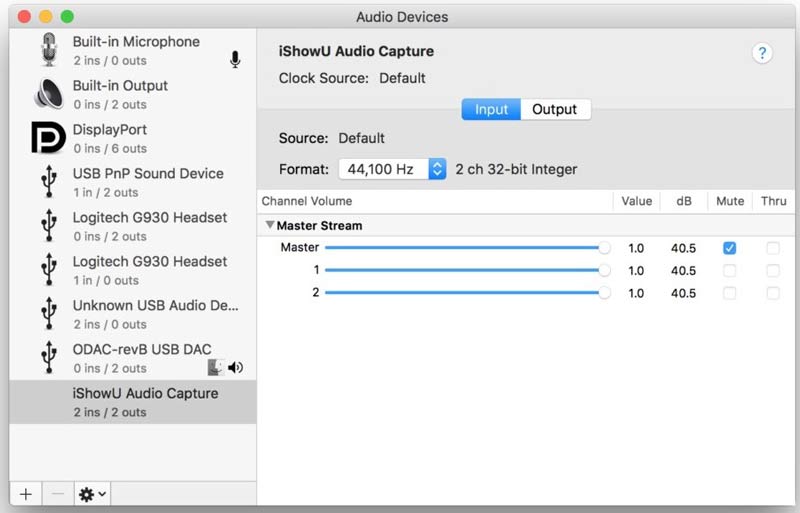The height and width of the screenshot is (513, 800).
Task: Uncheck the Master Mute checkbox
Action: point(730,248)
